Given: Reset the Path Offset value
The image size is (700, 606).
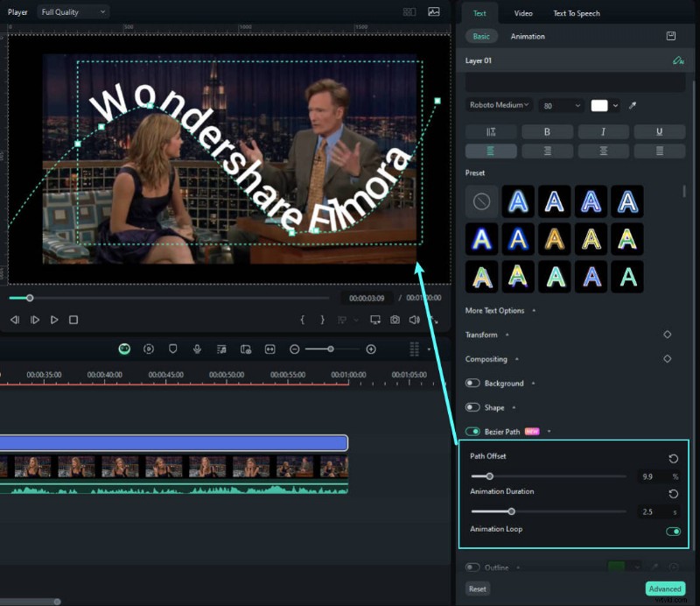Looking at the screenshot, I should point(673,458).
